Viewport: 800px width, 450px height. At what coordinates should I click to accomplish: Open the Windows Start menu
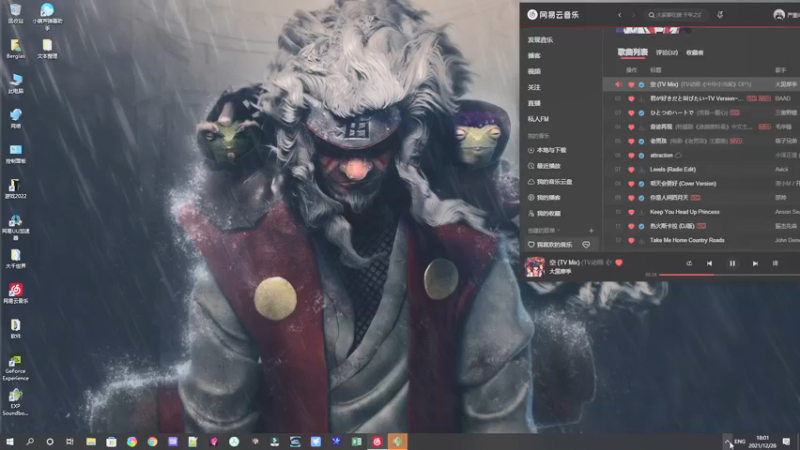click(x=10, y=442)
